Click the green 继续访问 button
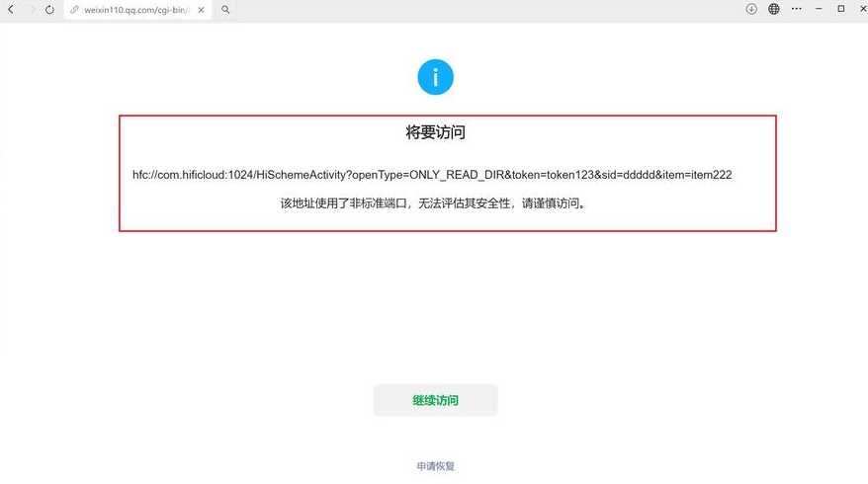This screenshot has width=868, height=484. click(436, 400)
